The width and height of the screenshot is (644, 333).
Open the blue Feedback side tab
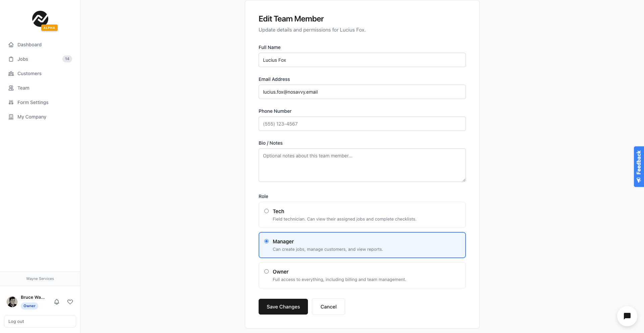(x=639, y=166)
